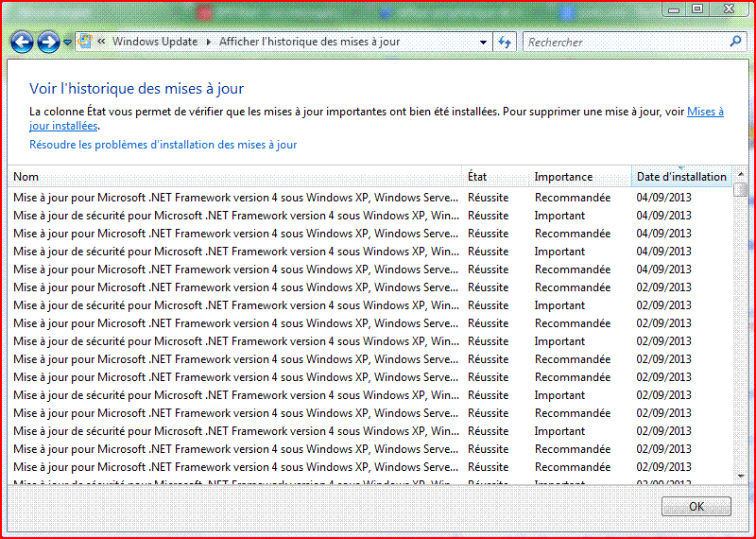
Task: Open the Windows Update breadcrumb
Action: click(155, 42)
